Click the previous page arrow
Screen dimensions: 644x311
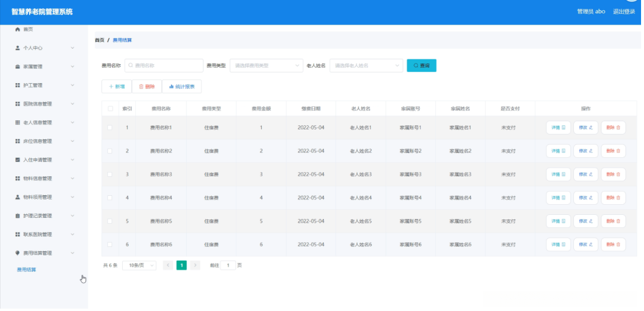coord(168,265)
